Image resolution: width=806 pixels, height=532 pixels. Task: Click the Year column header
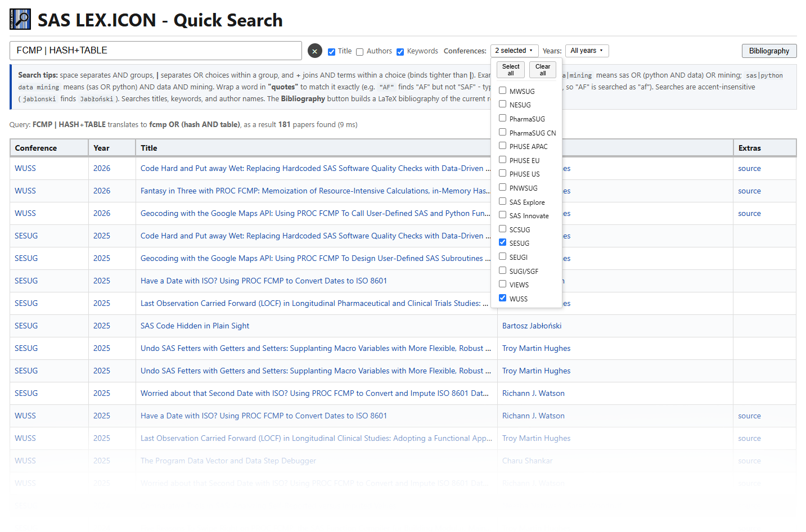pos(112,148)
